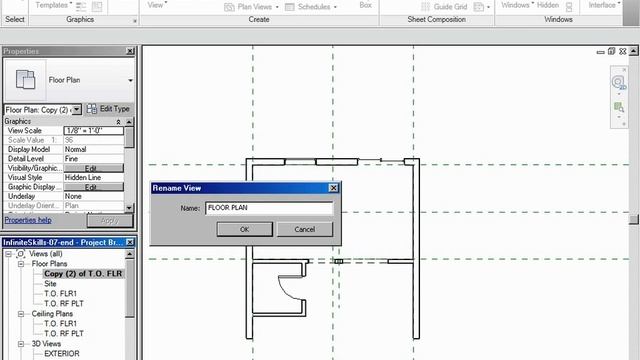Click the second icon right of Templates
640x360 pixels.
[97, 6]
